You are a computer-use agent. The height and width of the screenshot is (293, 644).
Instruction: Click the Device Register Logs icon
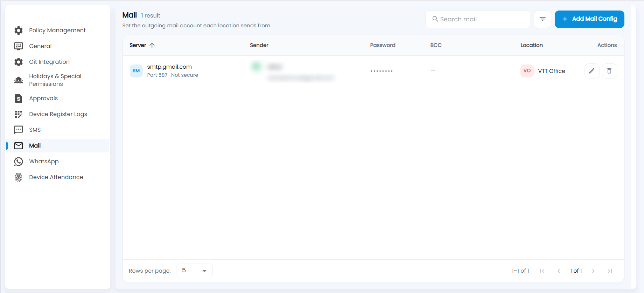[19, 114]
